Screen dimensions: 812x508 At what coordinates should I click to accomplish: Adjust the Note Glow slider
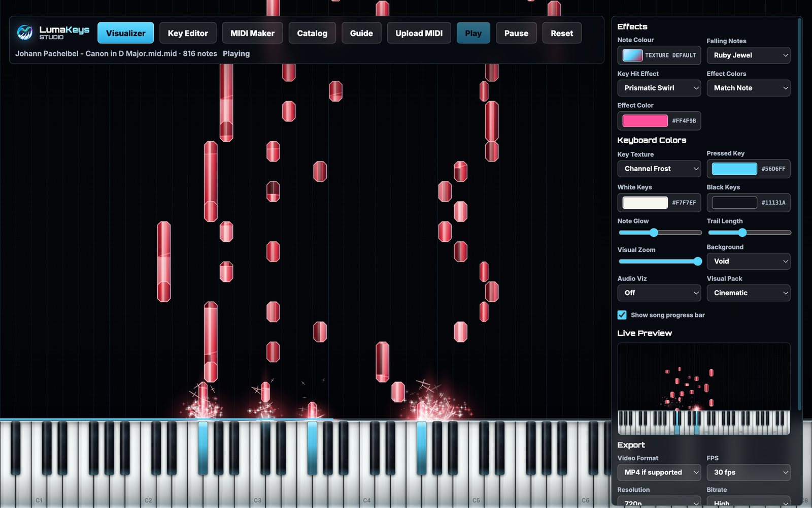[660, 233]
